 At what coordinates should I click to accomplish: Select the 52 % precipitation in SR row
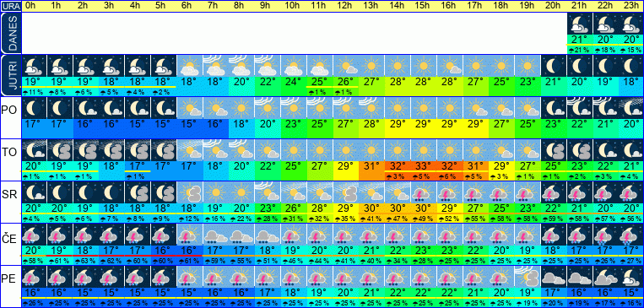[449, 219]
